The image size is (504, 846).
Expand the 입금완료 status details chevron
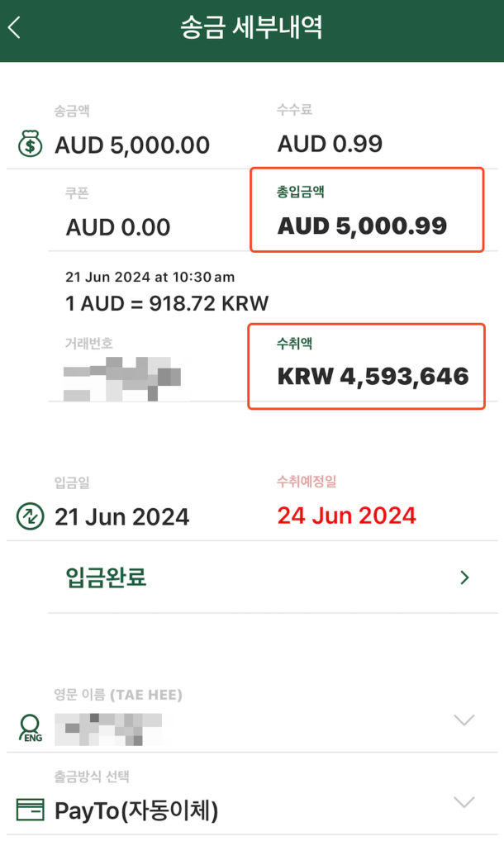click(464, 577)
